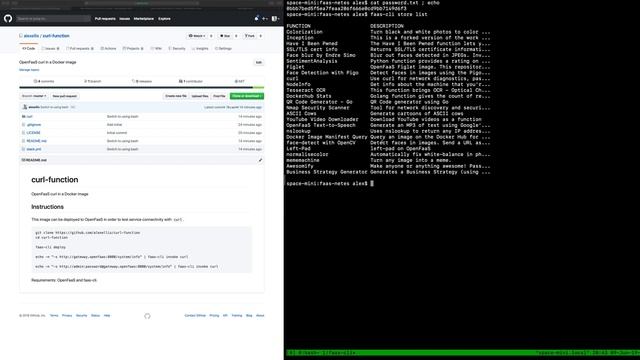Click the Status link in the footer

pyautogui.click(x=95, y=316)
